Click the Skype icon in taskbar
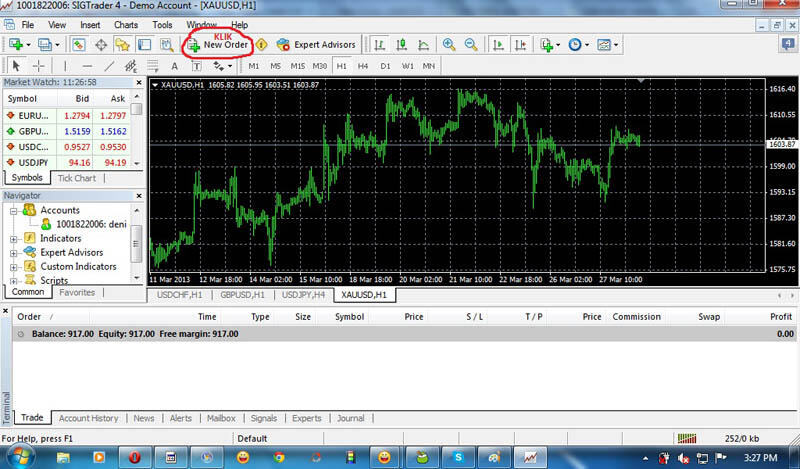800x469 pixels. pos(458,457)
